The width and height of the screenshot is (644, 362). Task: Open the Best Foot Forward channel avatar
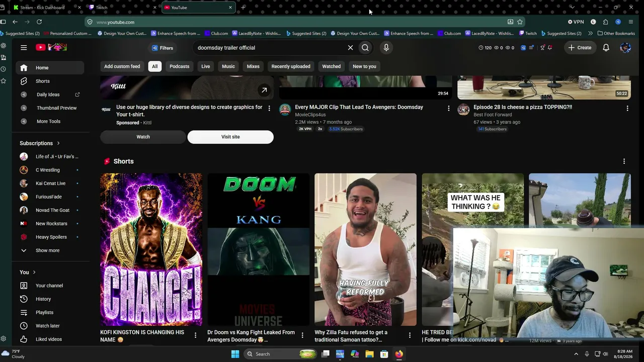click(464, 110)
